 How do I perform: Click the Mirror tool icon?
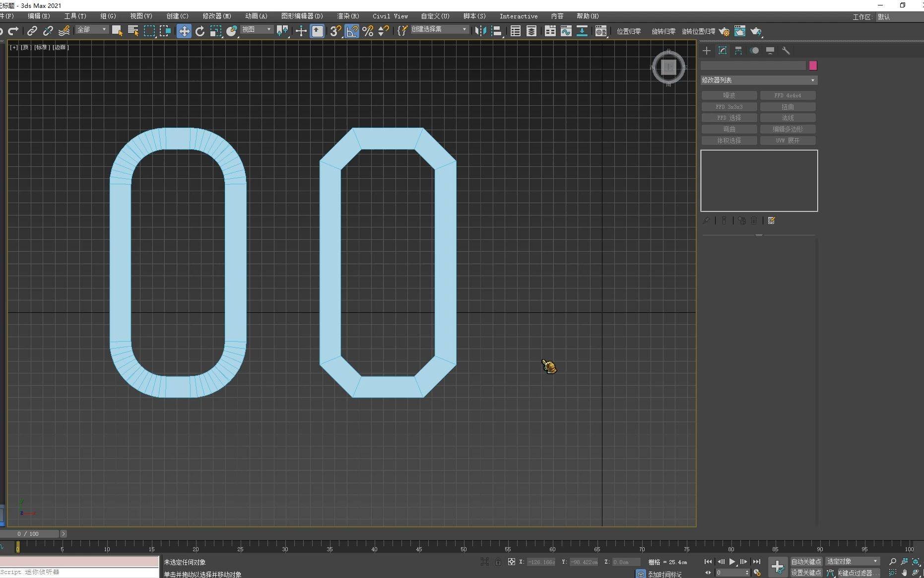[x=480, y=31]
